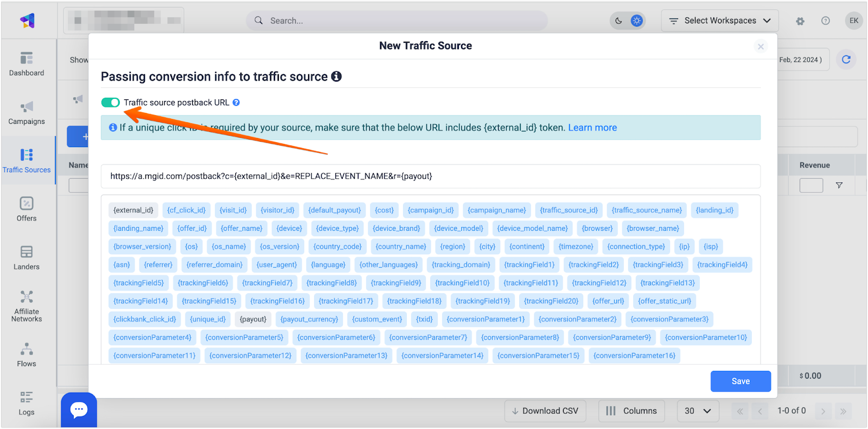Image resolution: width=868 pixels, height=429 pixels.
Task: Open Affiliate Networks in sidebar
Action: click(x=27, y=306)
